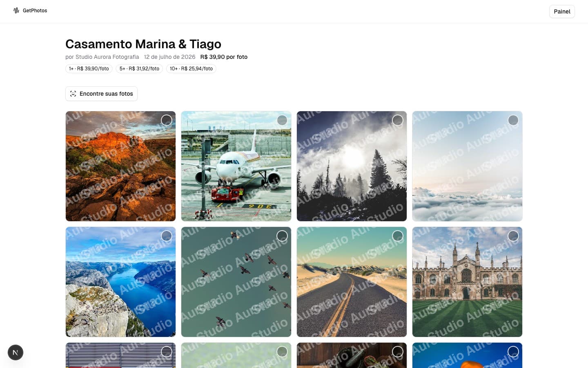
Task: Click the Encontre suas fotos button
Action: click(101, 94)
